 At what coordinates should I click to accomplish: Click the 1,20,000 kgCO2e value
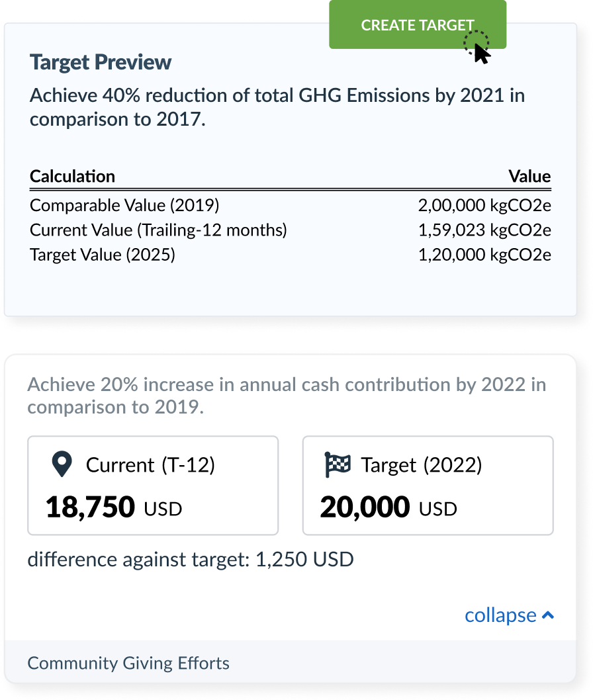point(484,255)
